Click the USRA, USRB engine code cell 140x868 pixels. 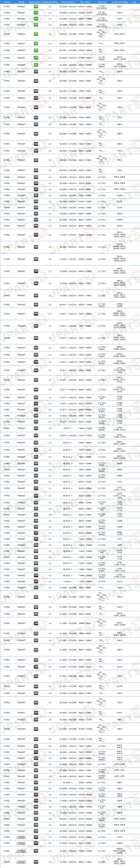[120, 305]
